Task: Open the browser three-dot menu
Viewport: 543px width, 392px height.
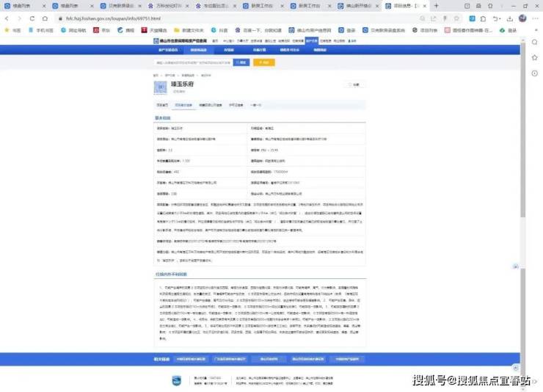Action: (x=536, y=18)
